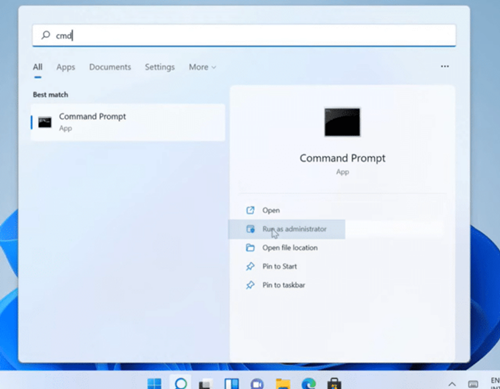Switch to the Settings filter tab
Screen dimensions: 500x389
(x=160, y=67)
